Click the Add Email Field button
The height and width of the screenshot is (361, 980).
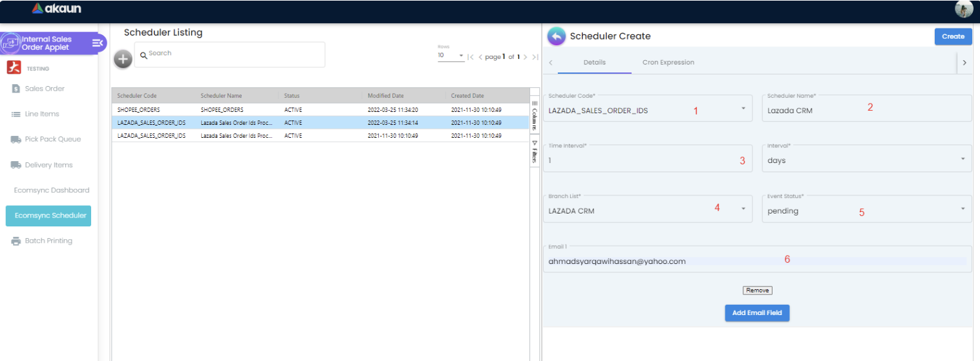click(x=757, y=313)
